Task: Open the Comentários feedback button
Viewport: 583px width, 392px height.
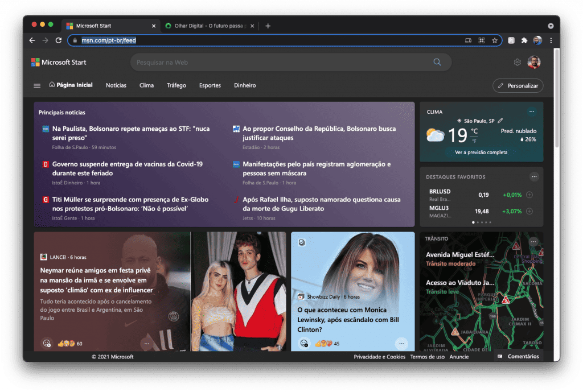Action: pyautogui.click(x=518, y=356)
